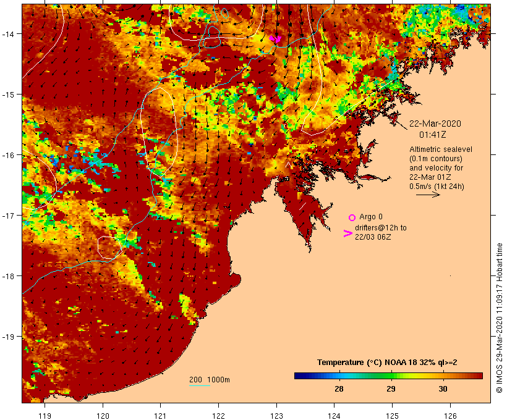This screenshot has width=507, height=420.
Task: Click the colorbar value 29
Action: 391,389
